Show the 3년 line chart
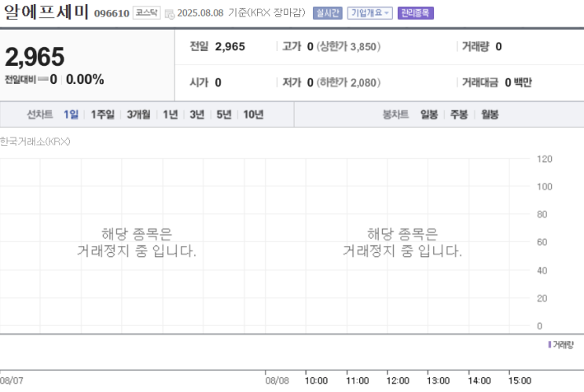584x392 pixels. pos(197,114)
